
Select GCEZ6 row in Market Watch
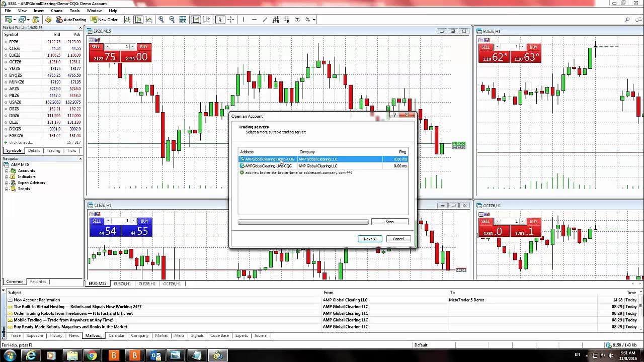pyautogui.click(x=42, y=62)
